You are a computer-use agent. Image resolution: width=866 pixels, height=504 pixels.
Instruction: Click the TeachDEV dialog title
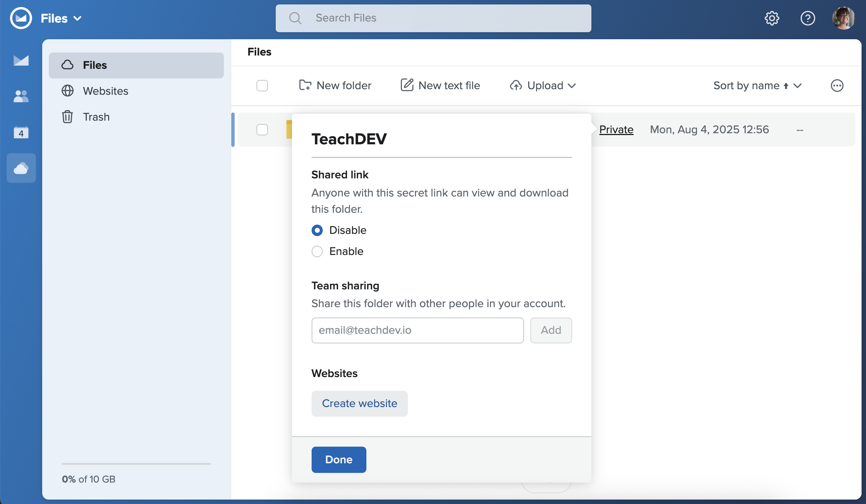349,139
